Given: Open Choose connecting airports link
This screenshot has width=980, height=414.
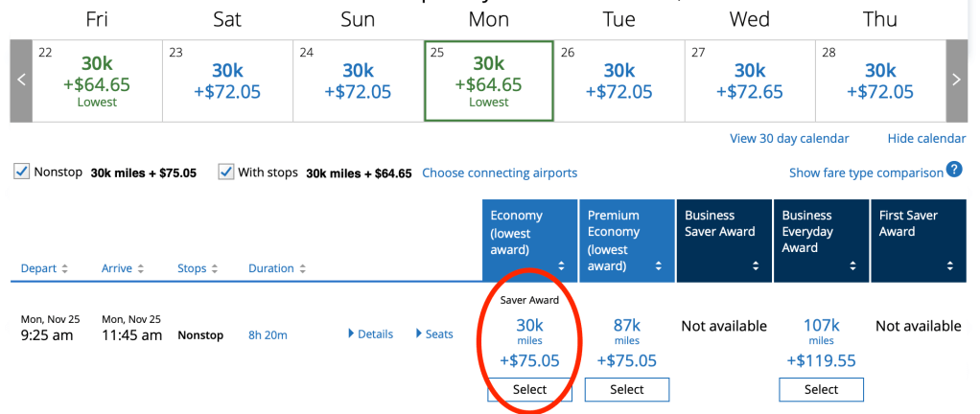Looking at the screenshot, I should 499,172.
